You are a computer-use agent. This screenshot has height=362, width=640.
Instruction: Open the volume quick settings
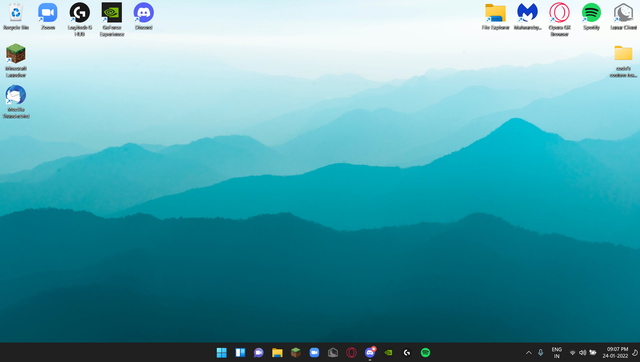click(x=582, y=353)
